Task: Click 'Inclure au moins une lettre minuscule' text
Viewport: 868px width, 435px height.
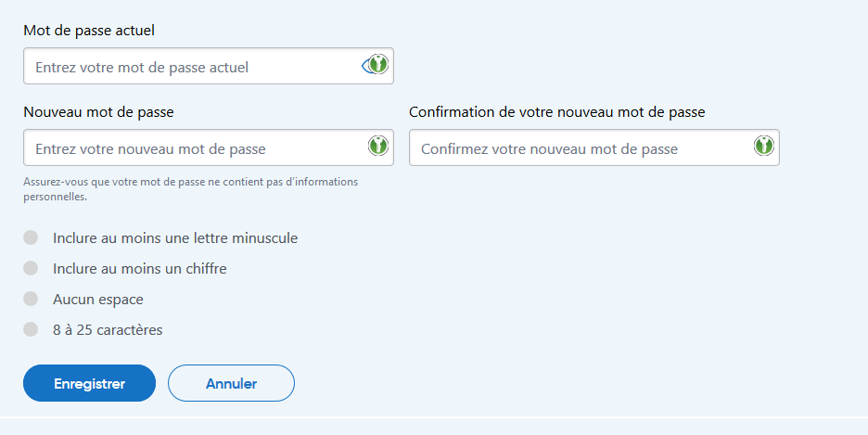Action: pyautogui.click(x=175, y=238)
